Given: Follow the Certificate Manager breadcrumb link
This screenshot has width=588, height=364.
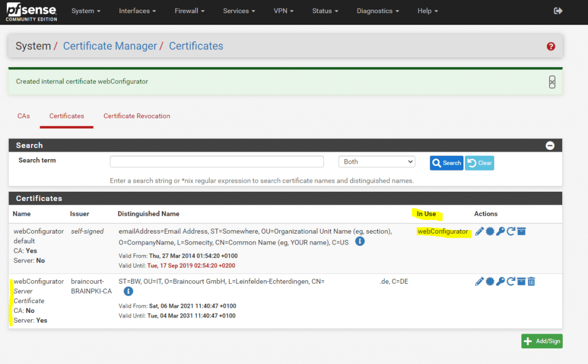Looking at the screenshot, I should [x=110, y=46].
